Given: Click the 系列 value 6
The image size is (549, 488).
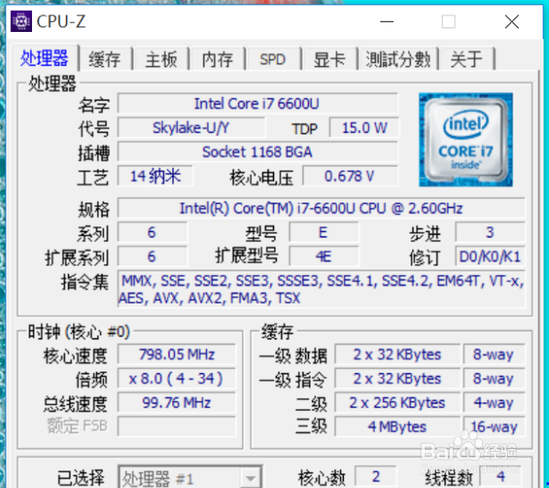Looking at the screenshot, I should click(152, 232).
